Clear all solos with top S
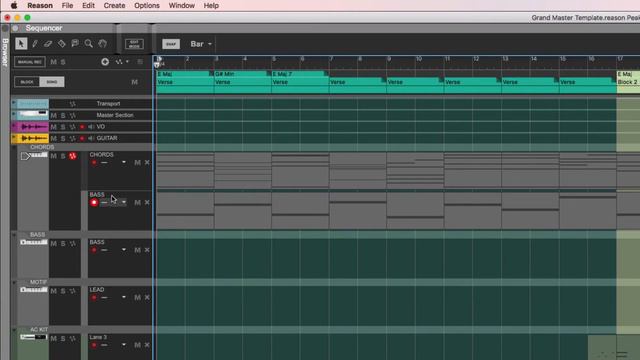640x360 pixels. coord(63,62)
